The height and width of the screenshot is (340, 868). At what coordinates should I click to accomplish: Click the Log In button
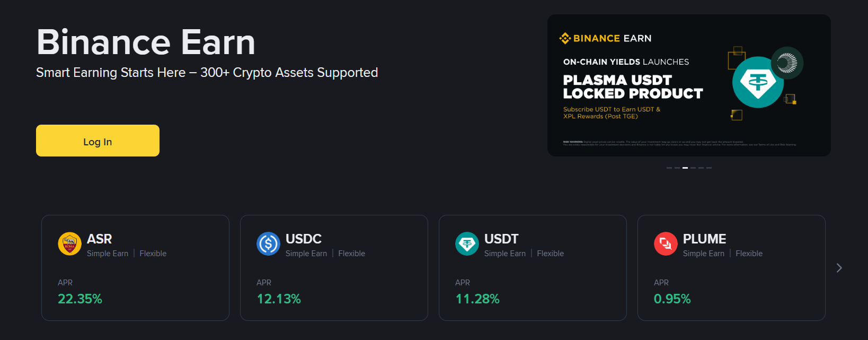pyautogui.click(x=97, y=141)
